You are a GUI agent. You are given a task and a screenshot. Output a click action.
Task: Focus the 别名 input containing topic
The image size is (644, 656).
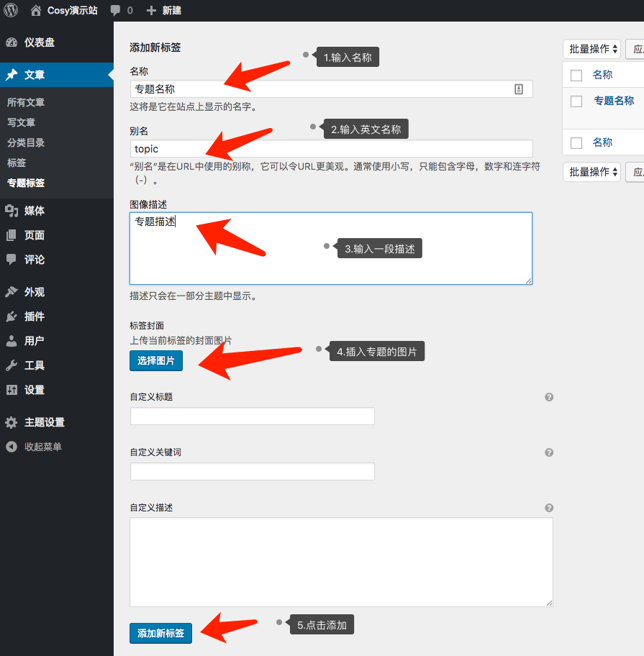point(331,148)
